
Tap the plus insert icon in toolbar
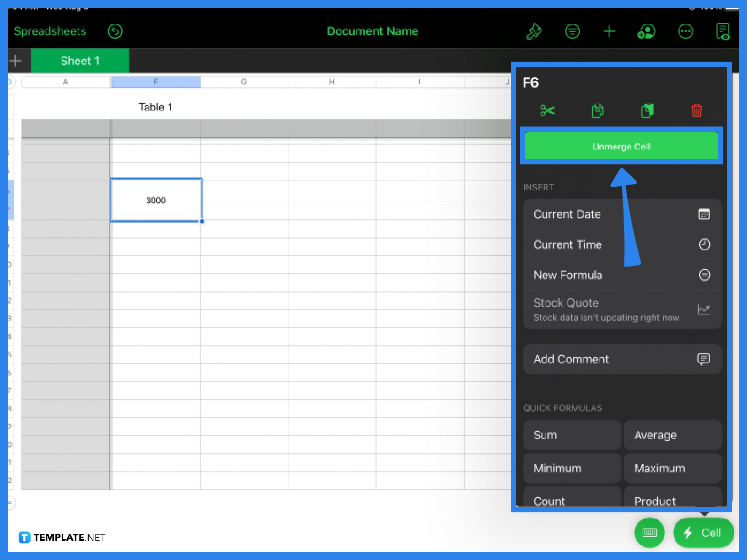(x=610, y=32)
